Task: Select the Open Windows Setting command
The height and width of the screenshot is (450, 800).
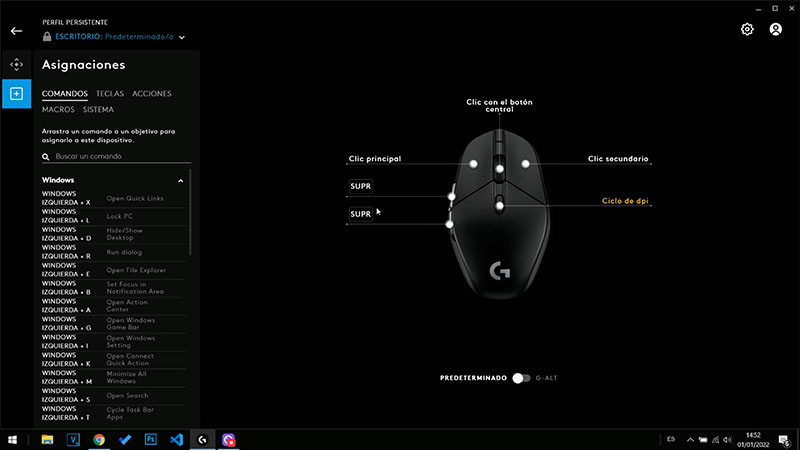Action: coord(114,342)
